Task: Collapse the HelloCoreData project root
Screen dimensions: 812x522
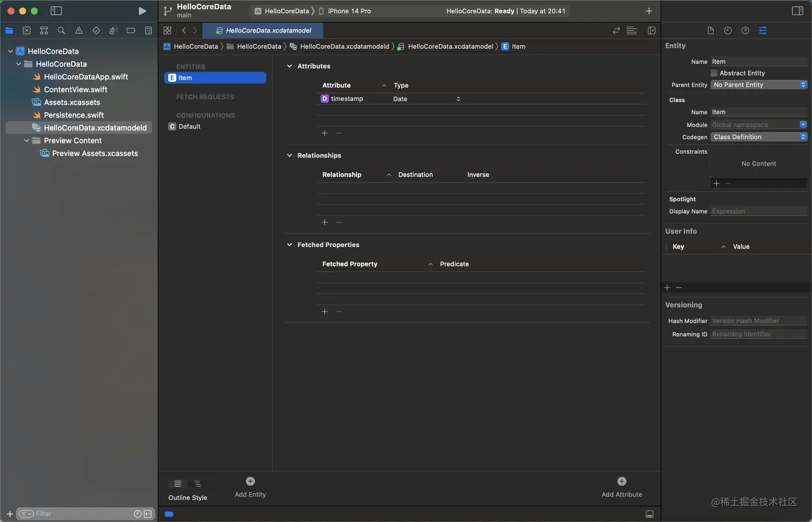Action: click(10, 51)
